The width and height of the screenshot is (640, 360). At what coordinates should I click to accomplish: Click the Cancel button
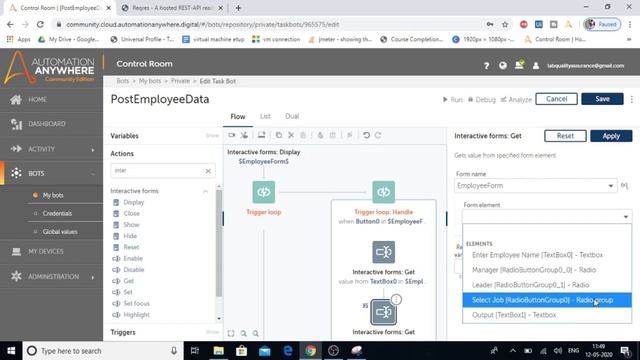click(x=556, y=99)
